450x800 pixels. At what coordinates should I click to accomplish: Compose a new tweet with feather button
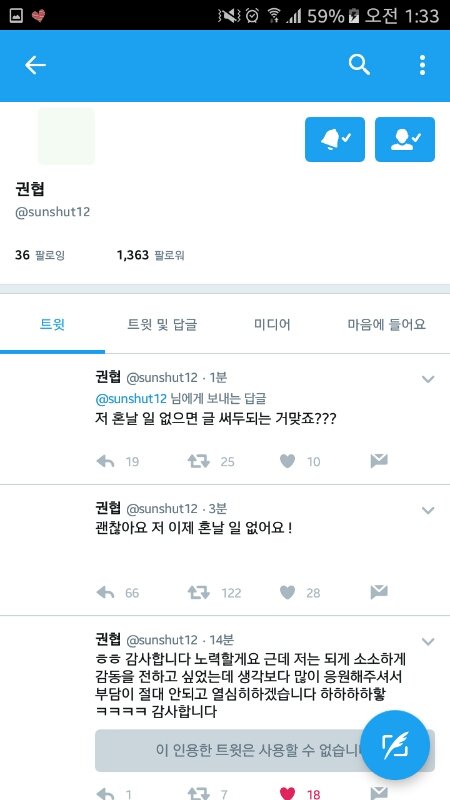point(395,745)
